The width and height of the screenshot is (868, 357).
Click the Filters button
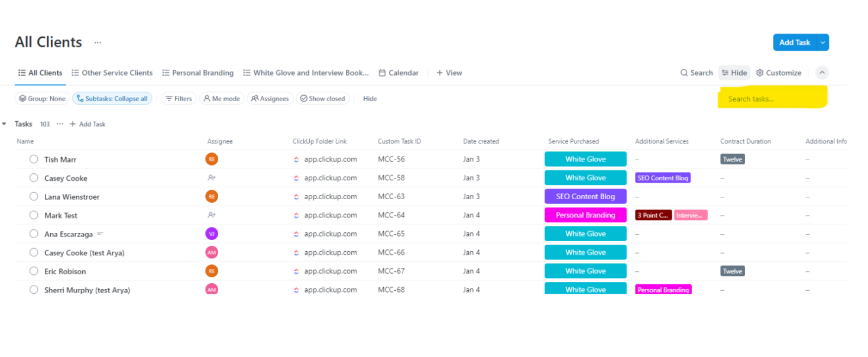click(x=178, y=99)
